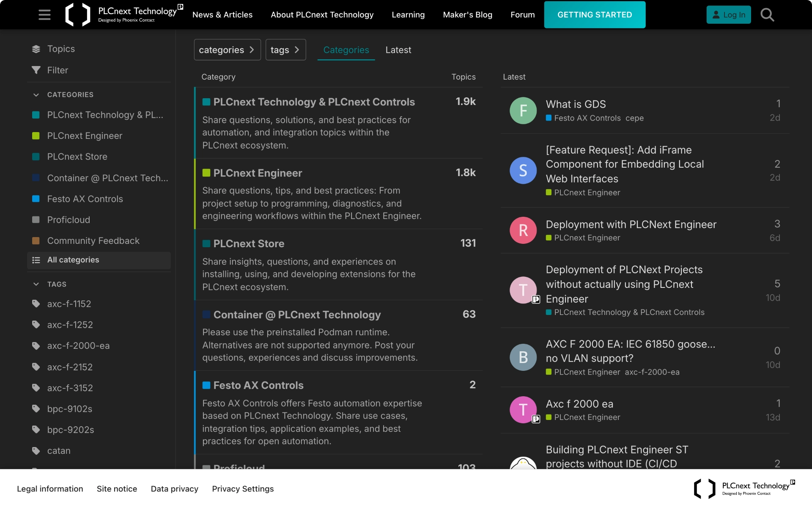Click tag icon beside bpc-9202s
The image size is (812, 508).
36,430
